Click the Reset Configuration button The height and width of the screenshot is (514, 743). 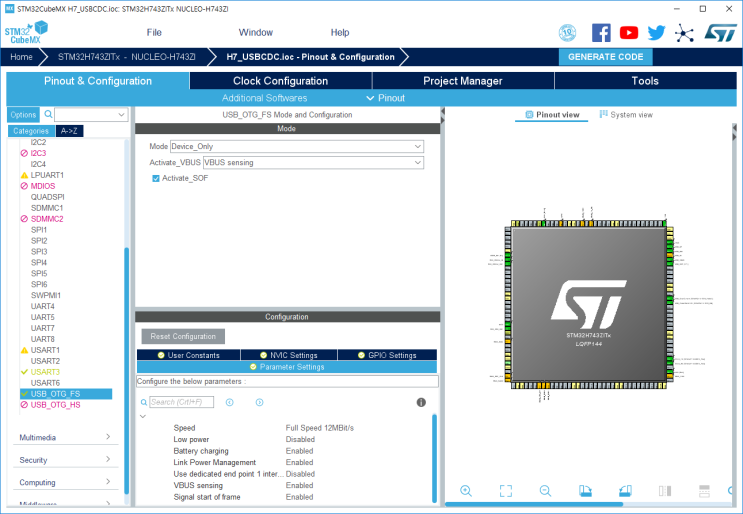click(183, 336)
